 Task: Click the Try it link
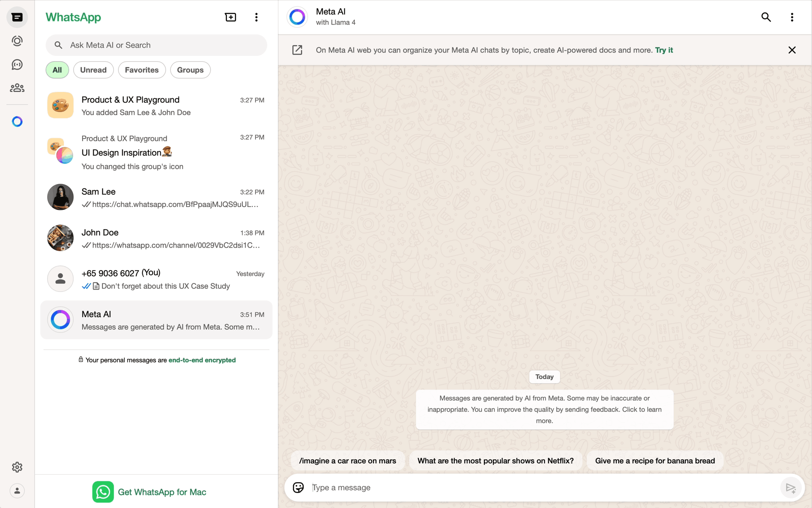coord(664,50)
